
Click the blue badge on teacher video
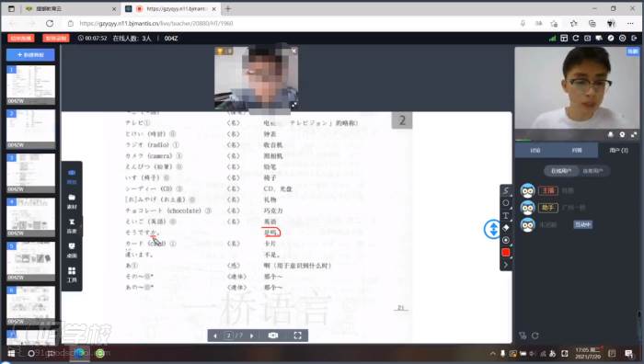point(633,51)
